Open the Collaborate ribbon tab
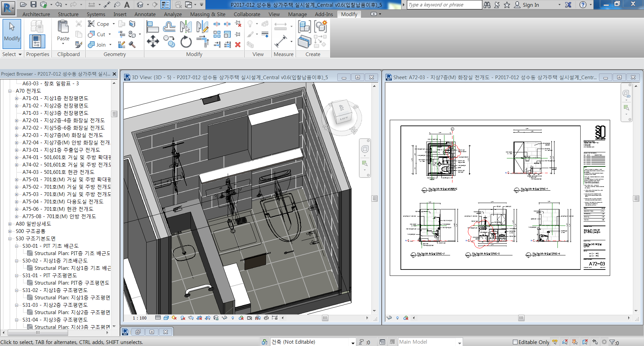This screenshot has width=644, height=346. pos(247,14)
